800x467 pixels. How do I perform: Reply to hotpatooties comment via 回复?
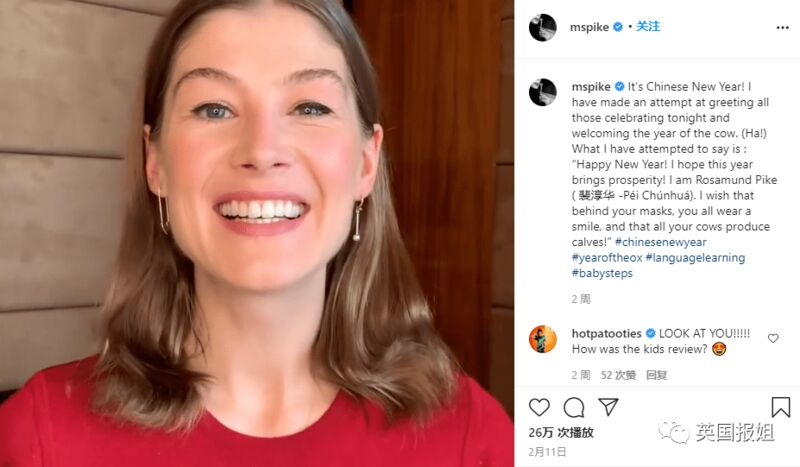pos(656,375)
